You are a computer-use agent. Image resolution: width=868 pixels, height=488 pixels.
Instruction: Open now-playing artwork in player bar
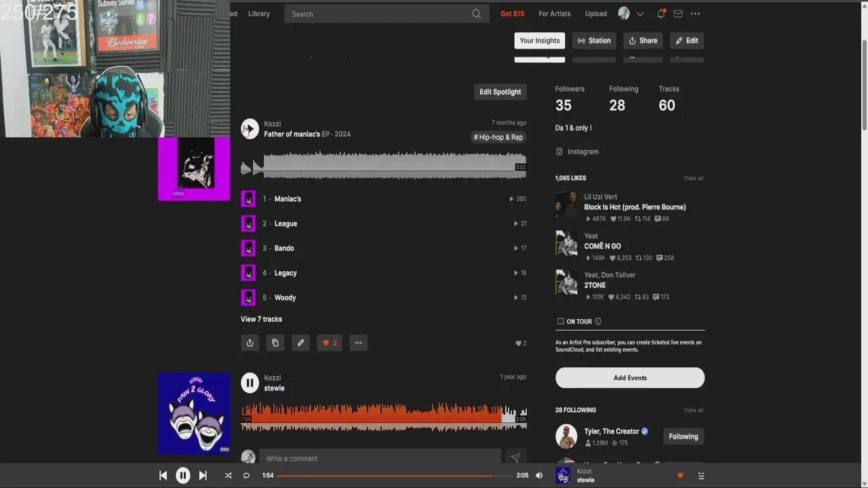(563, 476)
